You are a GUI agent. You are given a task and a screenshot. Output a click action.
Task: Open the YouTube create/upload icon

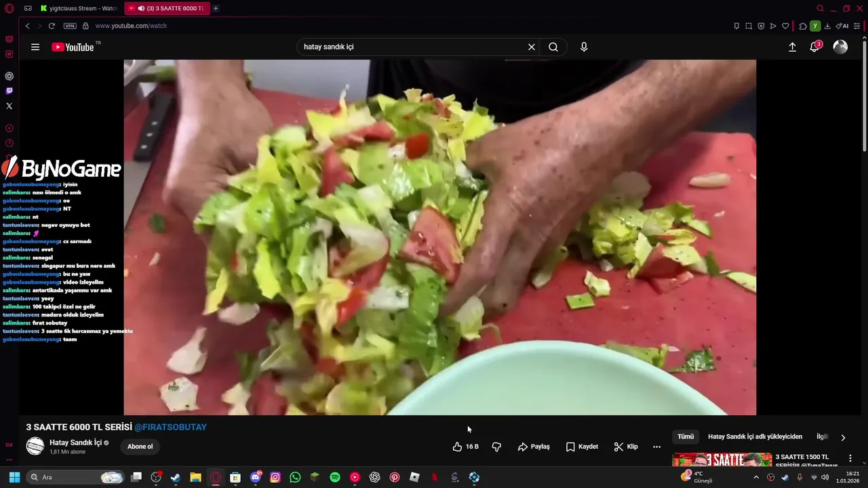(x=792, y=47)
